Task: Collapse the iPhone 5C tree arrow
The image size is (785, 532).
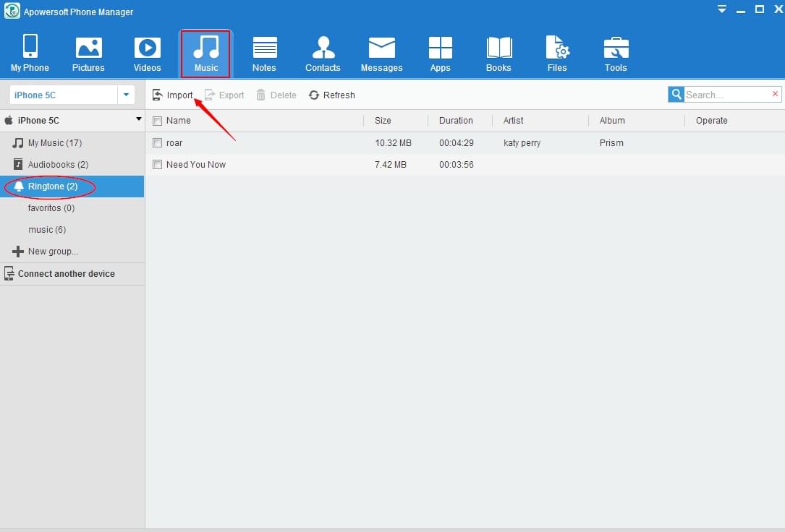Action: coord(138,119)
